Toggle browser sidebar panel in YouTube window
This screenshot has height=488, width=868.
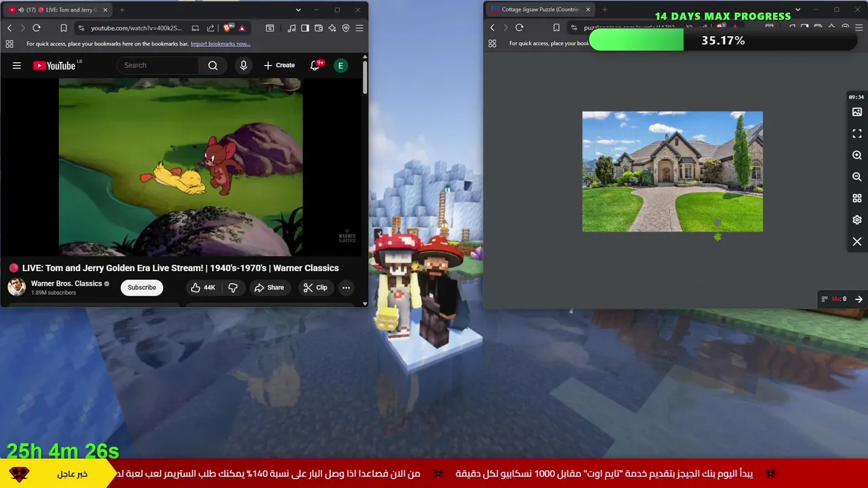pos(305,28)
